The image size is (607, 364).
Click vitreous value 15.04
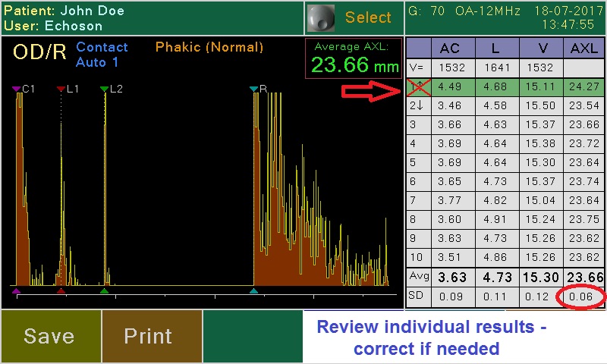541,200
